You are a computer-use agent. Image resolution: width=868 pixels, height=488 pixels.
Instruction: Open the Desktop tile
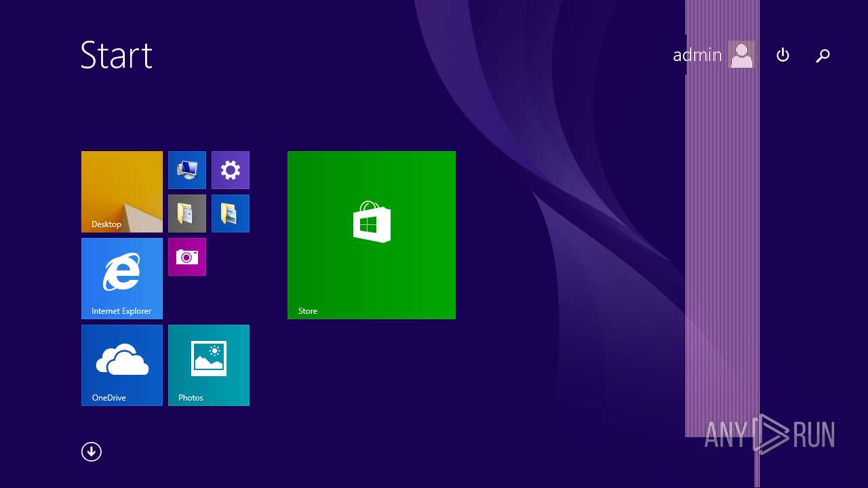122,192
